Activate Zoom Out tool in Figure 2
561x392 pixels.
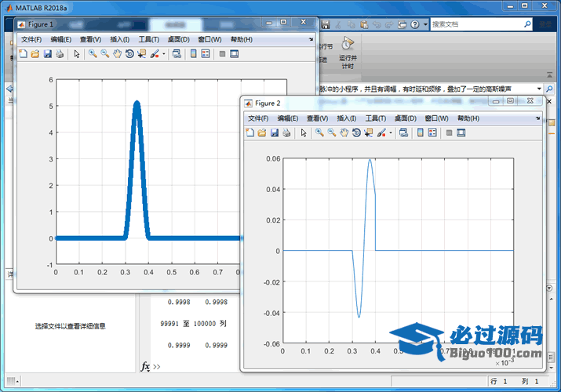332,133
